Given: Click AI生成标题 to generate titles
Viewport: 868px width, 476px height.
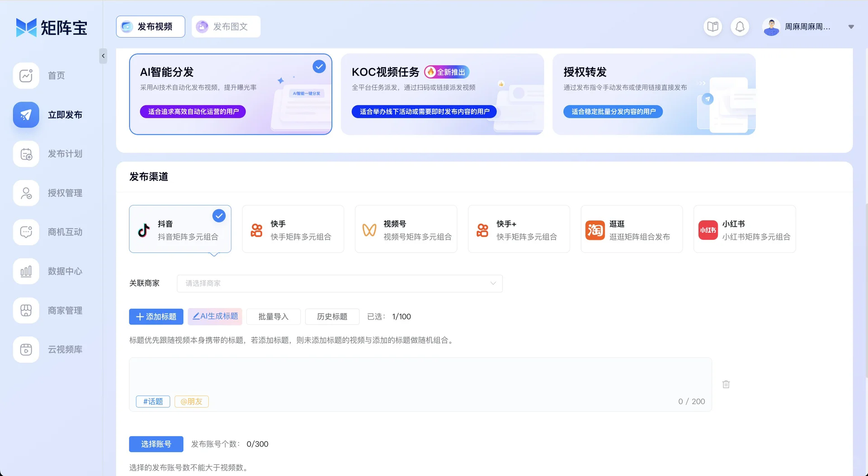Looking at the screenshot, I should click(215, 316).
